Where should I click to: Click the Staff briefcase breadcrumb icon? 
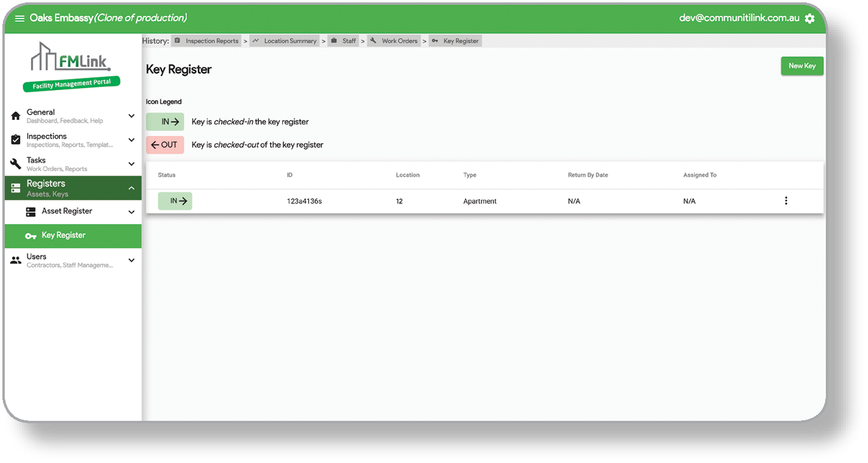pos(334,40)
